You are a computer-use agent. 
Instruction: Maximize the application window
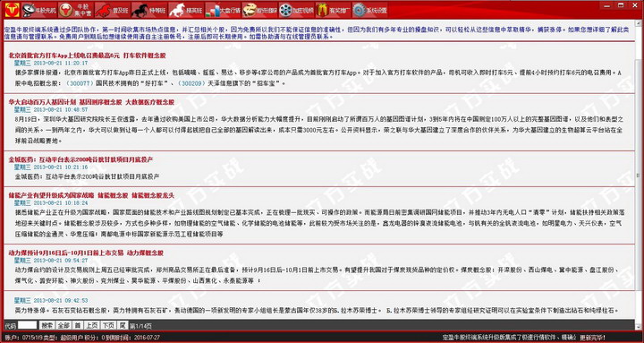click(x=621, y=5)
